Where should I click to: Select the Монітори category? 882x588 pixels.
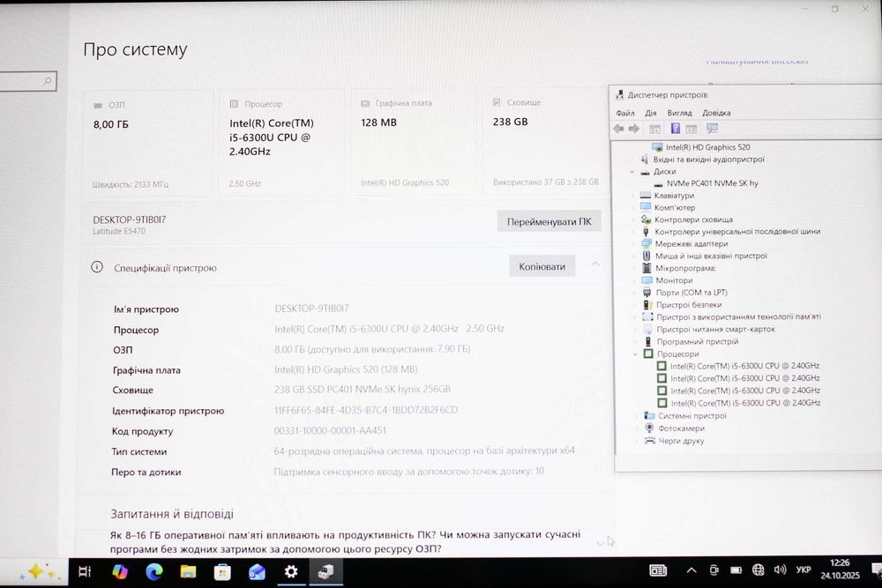(x=674, y=280)
